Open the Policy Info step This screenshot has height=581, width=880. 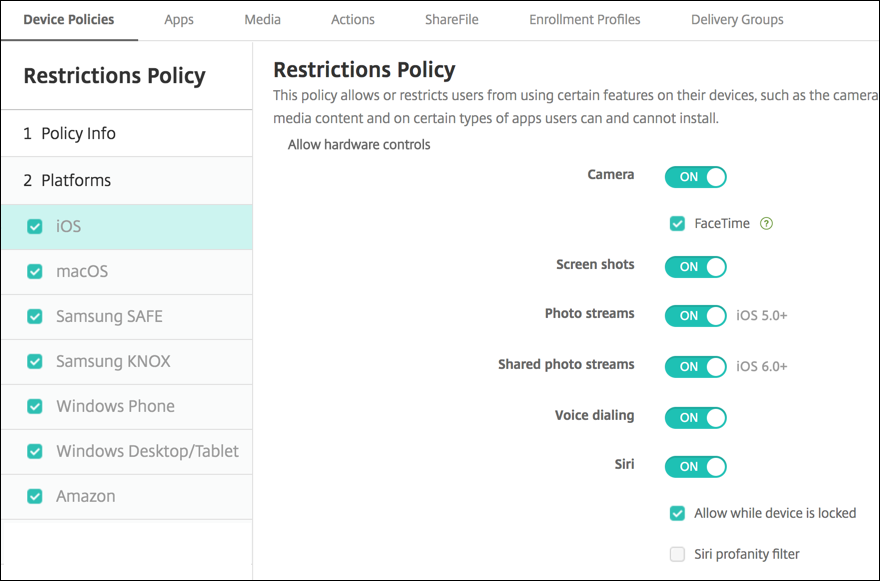[78, 133]
